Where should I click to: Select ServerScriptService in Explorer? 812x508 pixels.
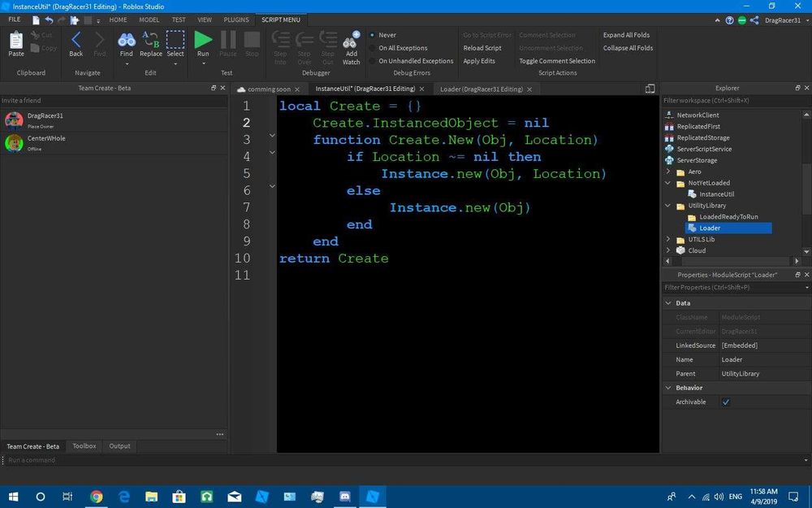(x=704, y=149)
